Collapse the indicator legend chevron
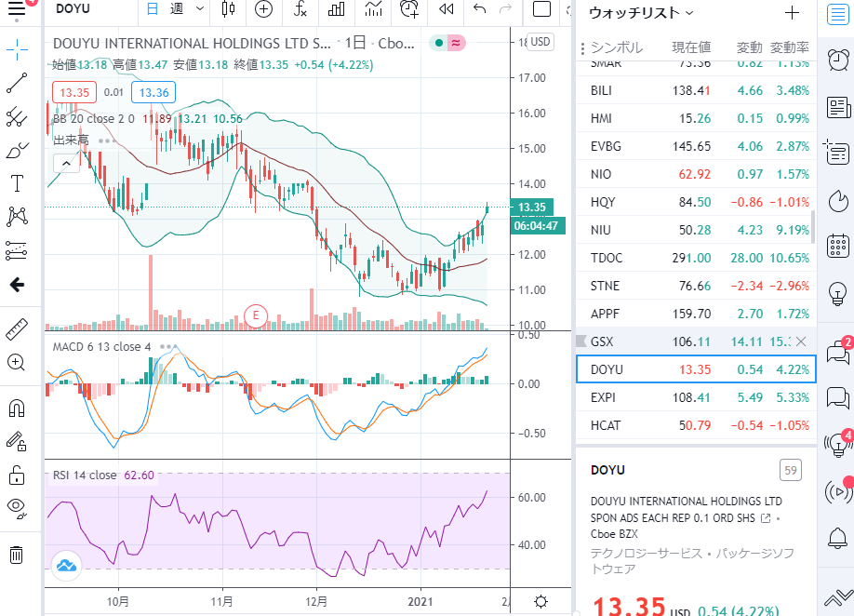 [x=66, y=163]
